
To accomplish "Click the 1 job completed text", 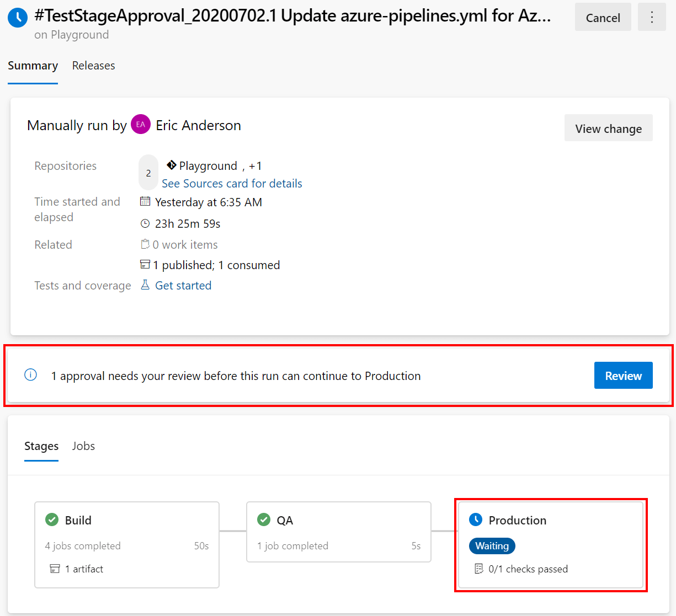I will click(x=292, y=545).
